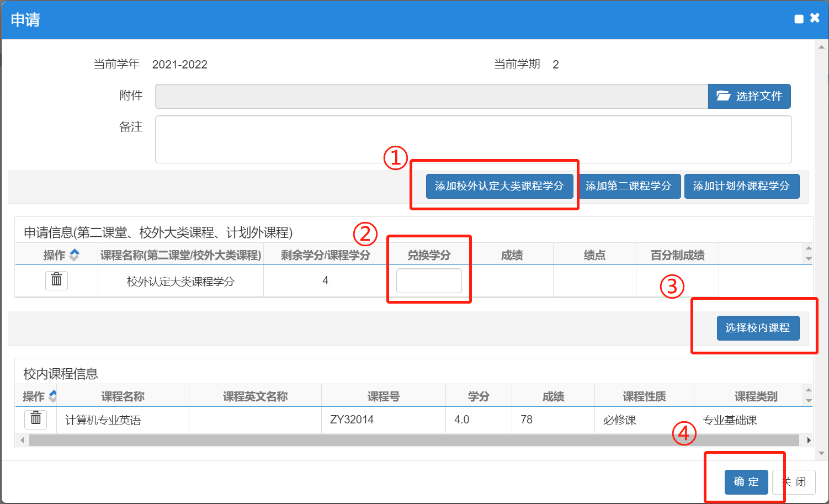The image size is (829, 504).
Task: Click 成绩 header in 申请信息 table
Action: click(x=512, y=255)
